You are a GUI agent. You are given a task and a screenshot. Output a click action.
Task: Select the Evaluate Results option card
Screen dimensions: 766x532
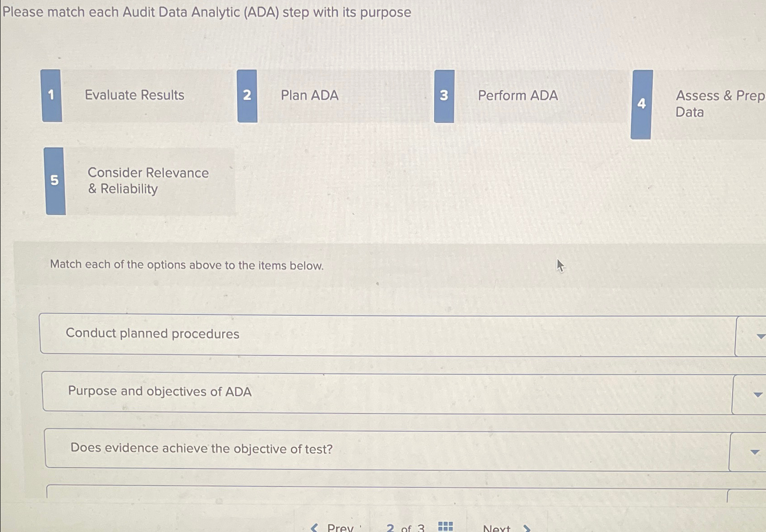click(x=134, y=95)
